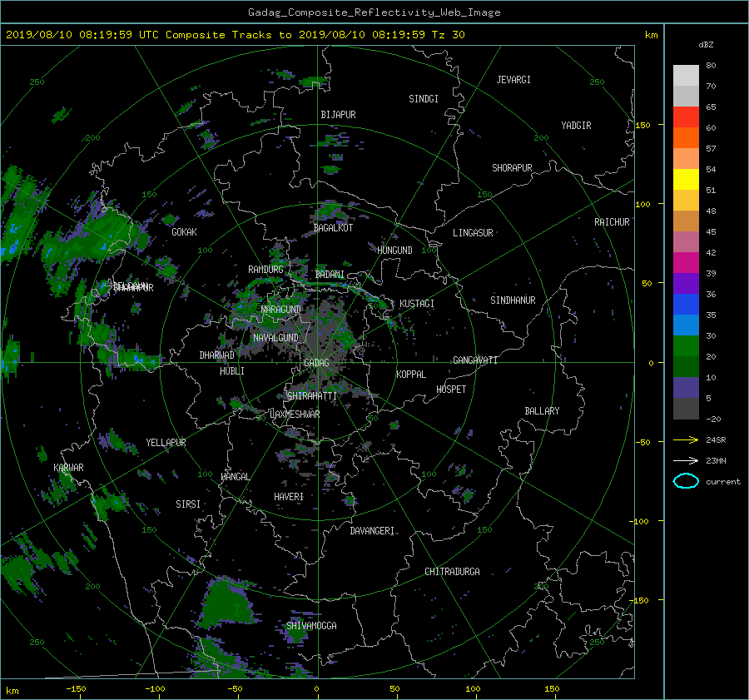Click the HANGAL city label
This screenshot has width=749, height=700.
click(235, 477)
